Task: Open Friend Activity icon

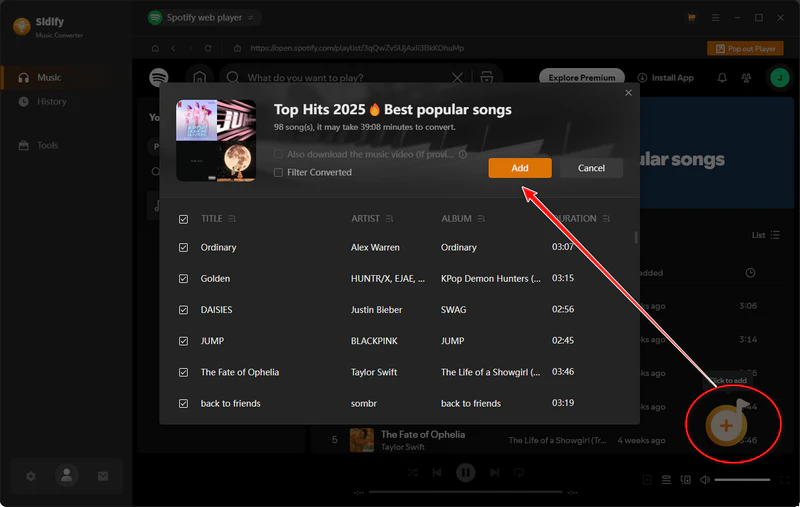Action: point(746,78)
